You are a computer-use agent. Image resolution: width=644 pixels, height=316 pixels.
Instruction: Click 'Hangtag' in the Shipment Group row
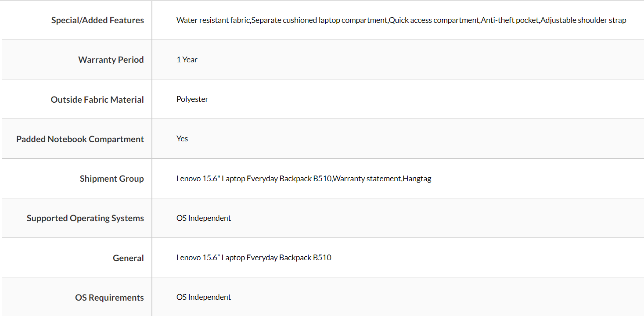click(417, 179)
